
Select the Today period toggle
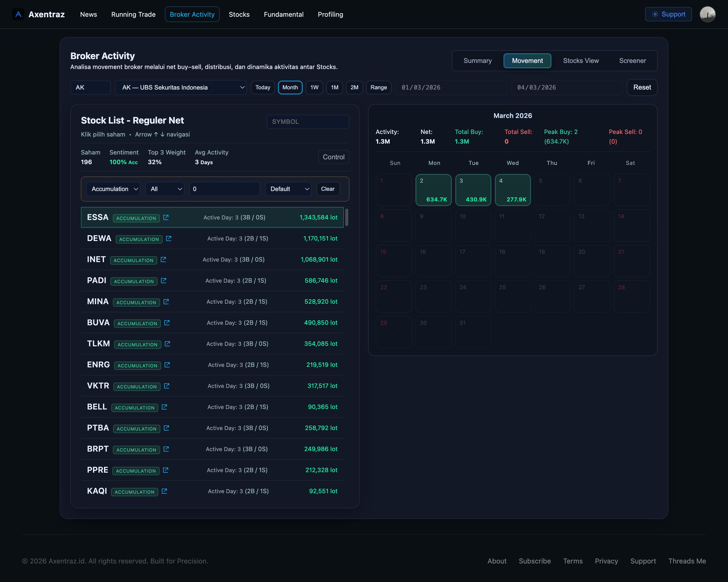262,88
